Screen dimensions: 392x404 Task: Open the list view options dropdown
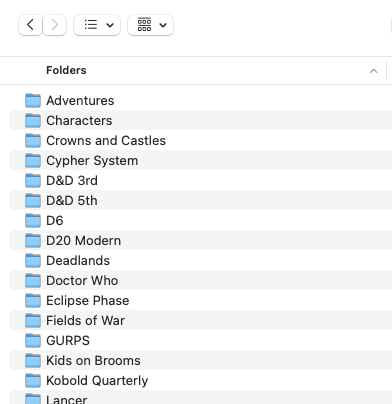97,25
